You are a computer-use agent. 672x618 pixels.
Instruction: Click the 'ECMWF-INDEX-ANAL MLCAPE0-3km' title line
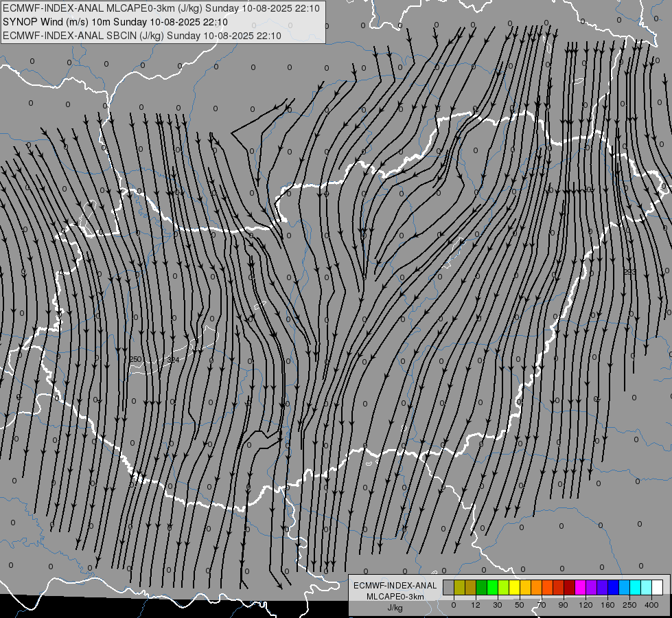coord(161,8)
